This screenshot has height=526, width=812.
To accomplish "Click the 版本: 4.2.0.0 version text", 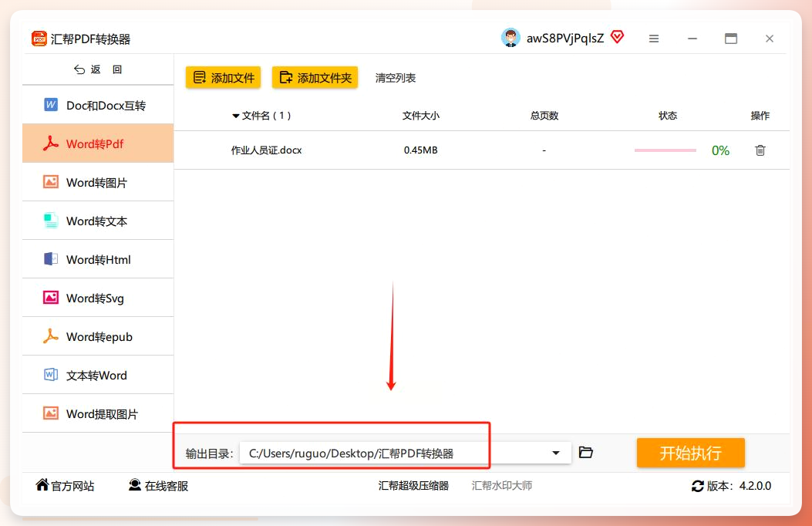I will tap(739, 486).
